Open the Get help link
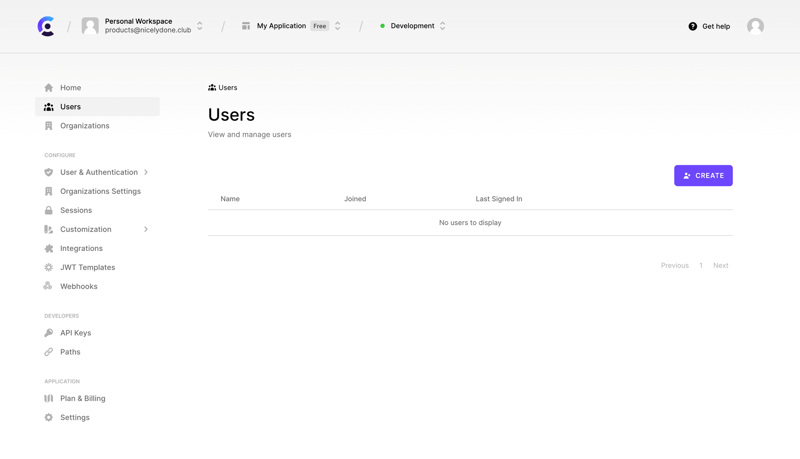The width and height of the screenshot is (800, 459). pyautogui.click(x=716, y=27)
